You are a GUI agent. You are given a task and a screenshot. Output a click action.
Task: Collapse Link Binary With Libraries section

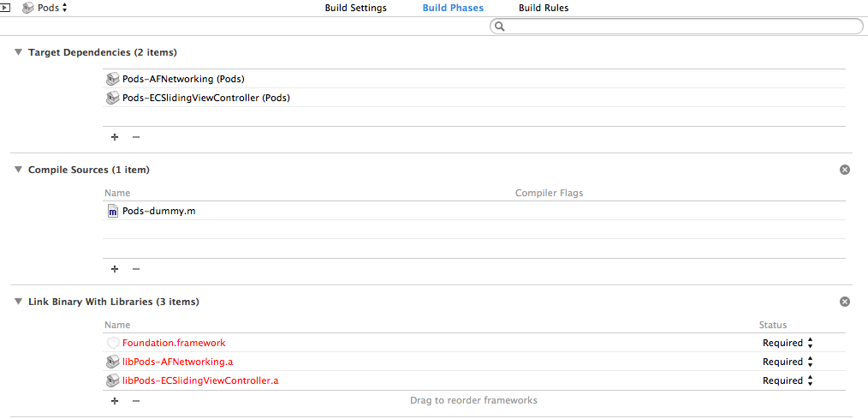19,302
